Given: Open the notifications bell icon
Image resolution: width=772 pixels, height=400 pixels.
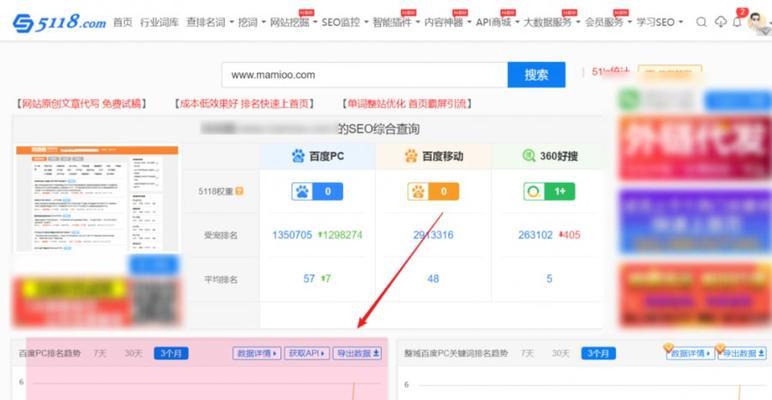Looking at the screenshot, I should (x=737, y=22).
